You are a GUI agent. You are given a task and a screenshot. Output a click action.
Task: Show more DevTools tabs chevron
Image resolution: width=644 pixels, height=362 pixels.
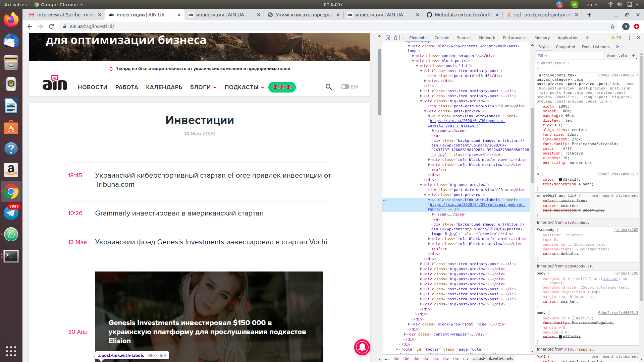pyautogui.click(x=587, y=38)
